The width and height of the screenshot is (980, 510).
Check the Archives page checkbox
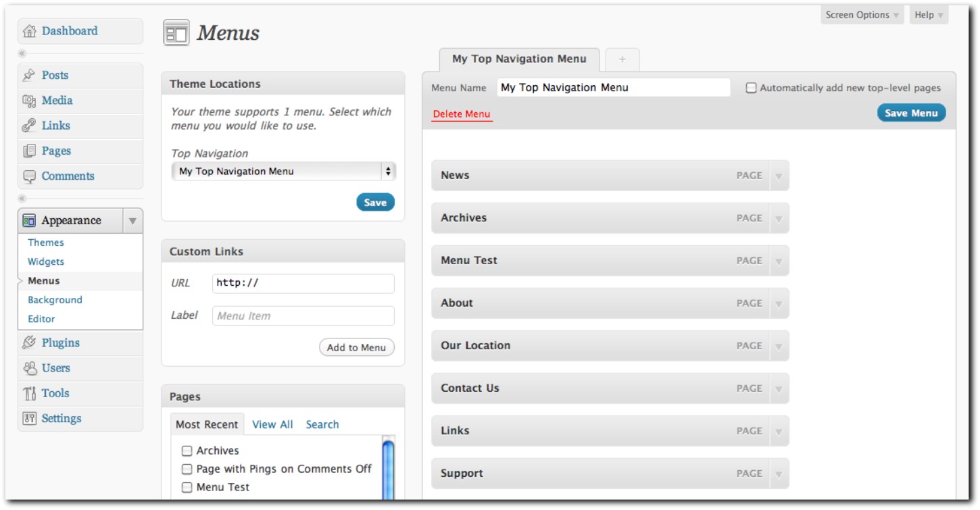(187, 451)
